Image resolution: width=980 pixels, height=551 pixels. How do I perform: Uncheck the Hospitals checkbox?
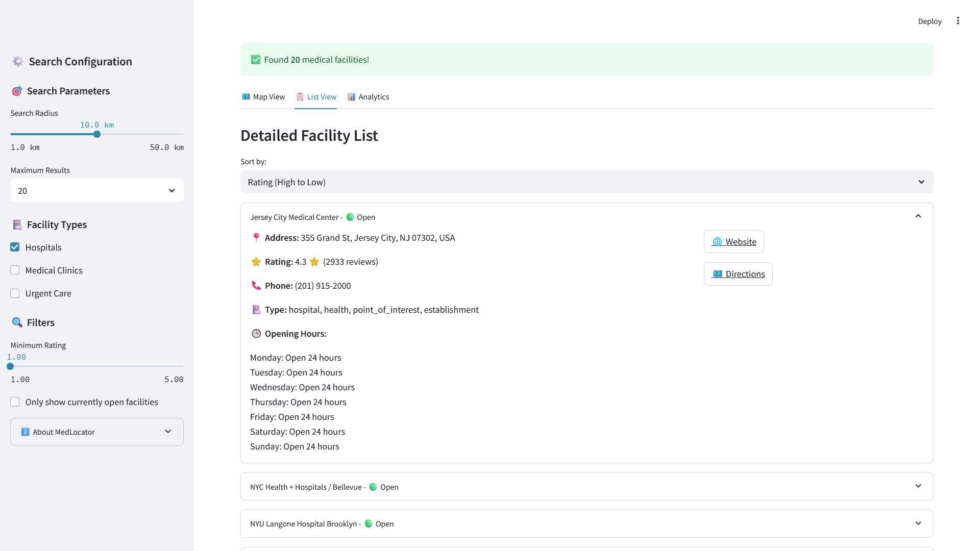click(15, 247)
